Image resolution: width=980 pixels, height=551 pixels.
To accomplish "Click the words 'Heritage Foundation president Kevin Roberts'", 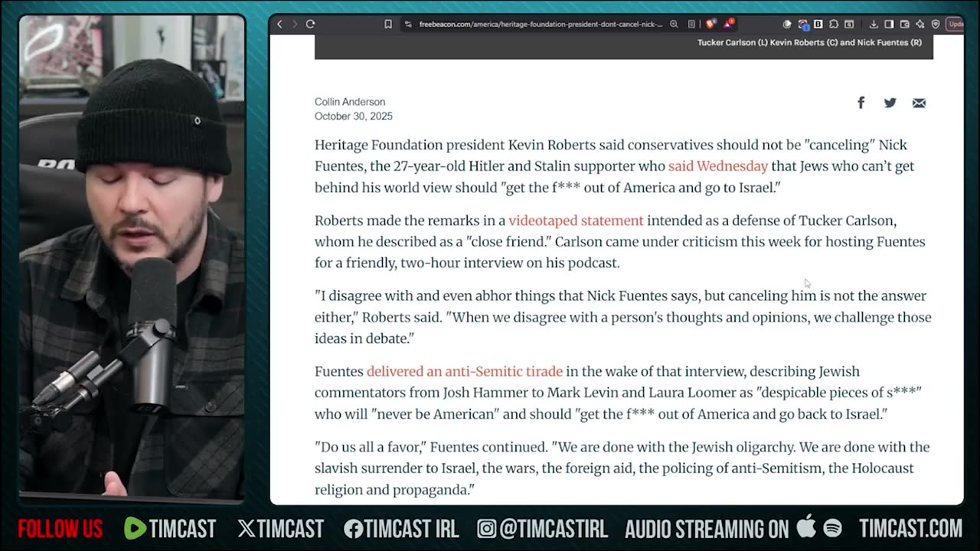I will tap(456, 145).
